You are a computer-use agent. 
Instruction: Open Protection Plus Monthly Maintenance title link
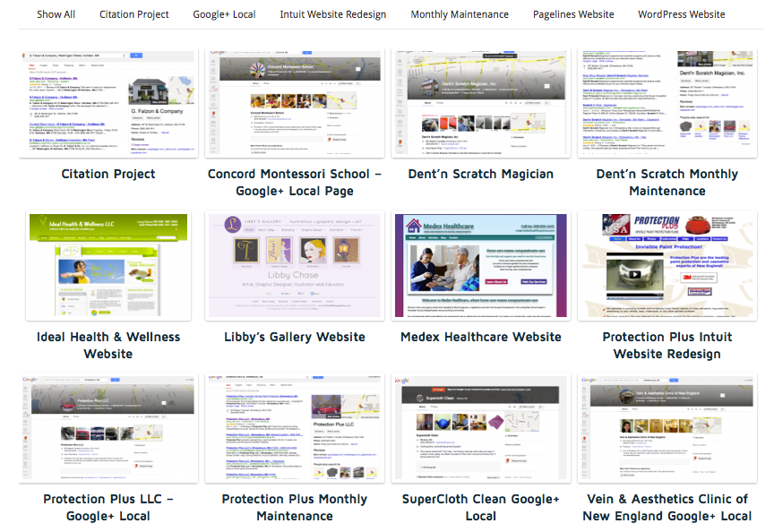click(x=295, y=508)
